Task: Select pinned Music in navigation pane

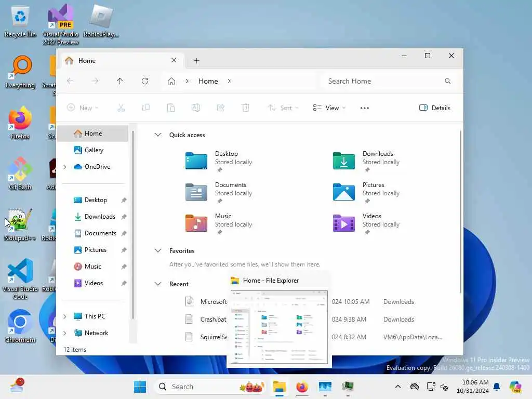Action: pos(93,267)
